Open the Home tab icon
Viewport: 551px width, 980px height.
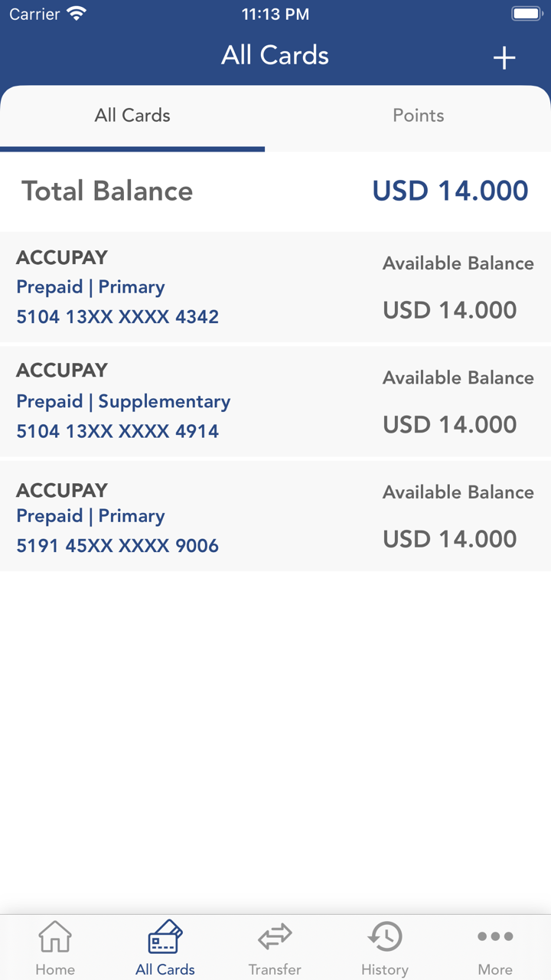point(55,936)
